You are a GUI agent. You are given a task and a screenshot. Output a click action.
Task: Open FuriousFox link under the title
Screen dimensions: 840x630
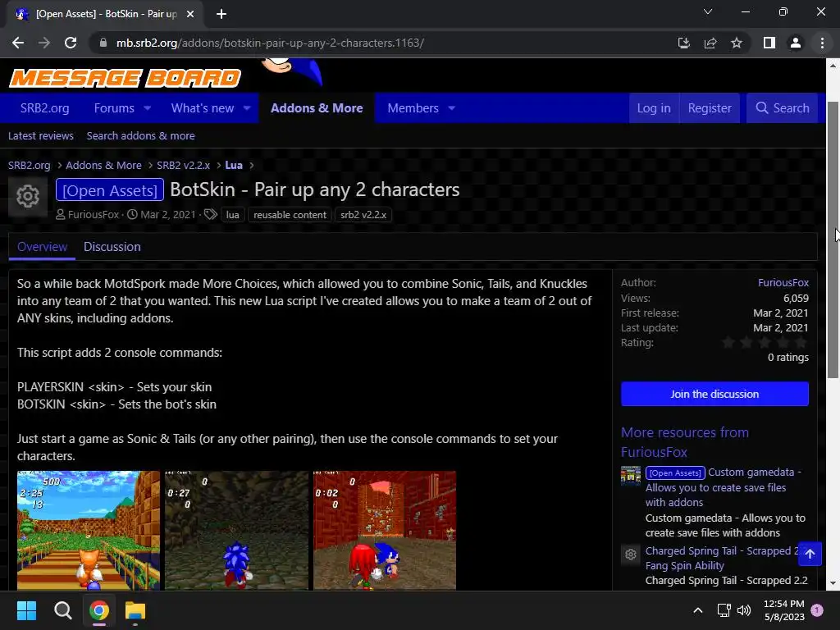[94, 215]
